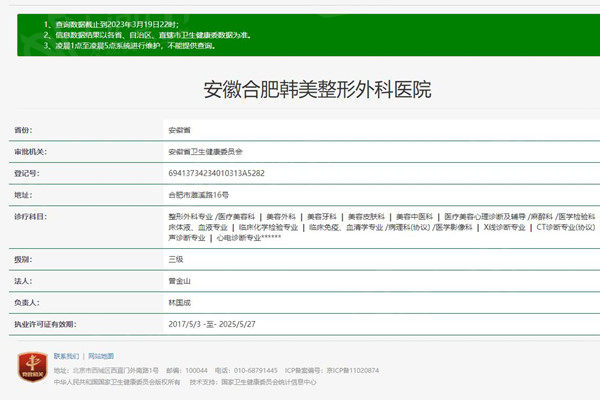Click the address value 合肥市濉溪路16号
This screenshot has width=600, height=400.
click(x=199, y=195)
